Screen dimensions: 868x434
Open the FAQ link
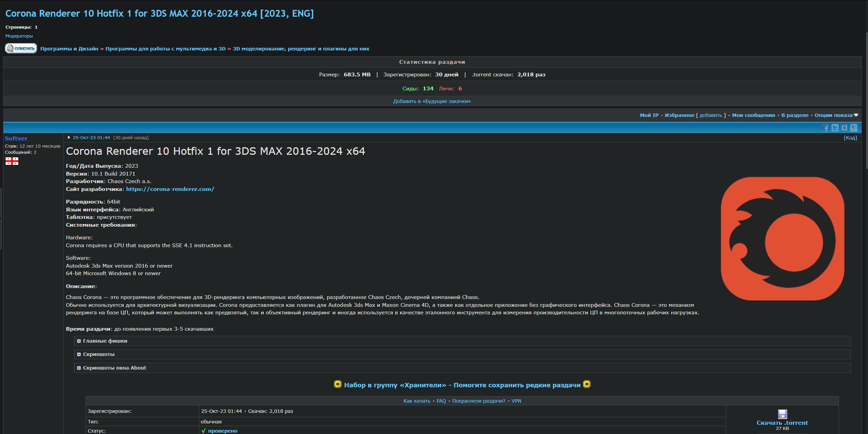[x=441, y=401]
